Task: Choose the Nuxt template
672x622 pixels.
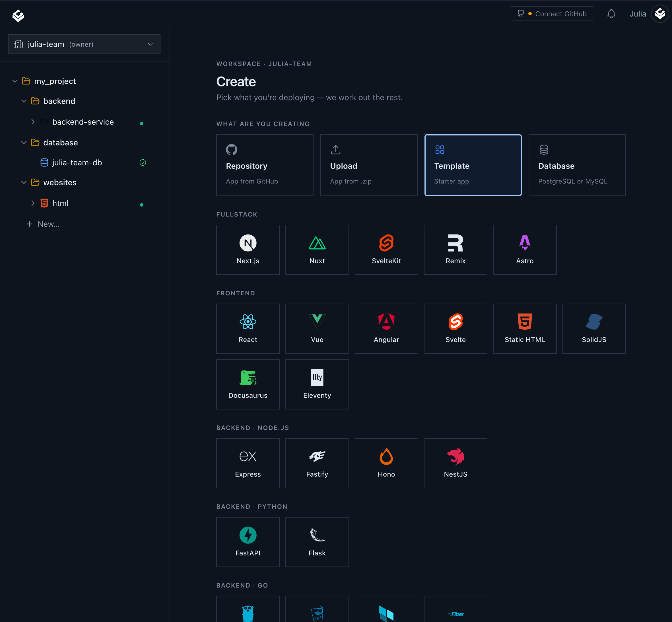Action: [317, 250]
